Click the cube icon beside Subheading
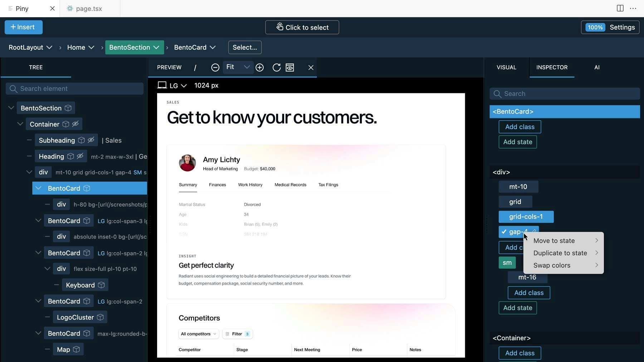Screen dimensions: 644x362 pos(82,140)
